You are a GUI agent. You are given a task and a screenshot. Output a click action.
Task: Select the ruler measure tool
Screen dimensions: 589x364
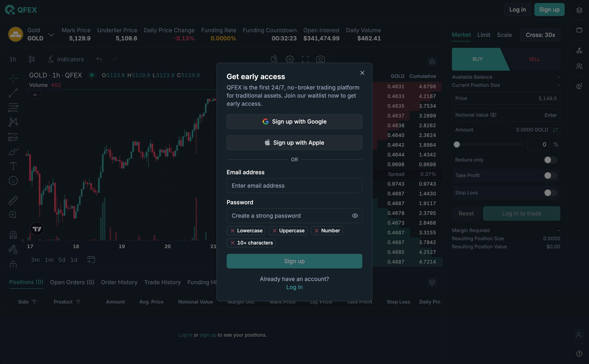(13, 200)
